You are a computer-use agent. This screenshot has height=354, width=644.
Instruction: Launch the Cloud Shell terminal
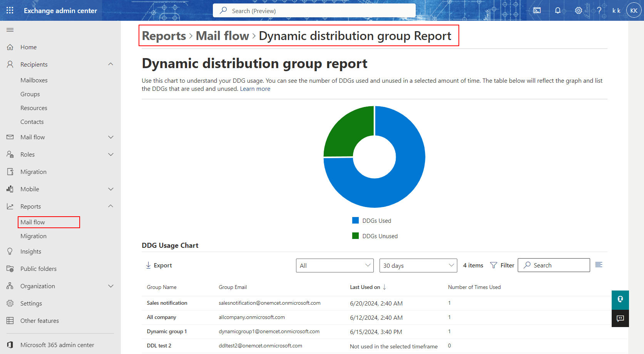(x=537, y=10)
